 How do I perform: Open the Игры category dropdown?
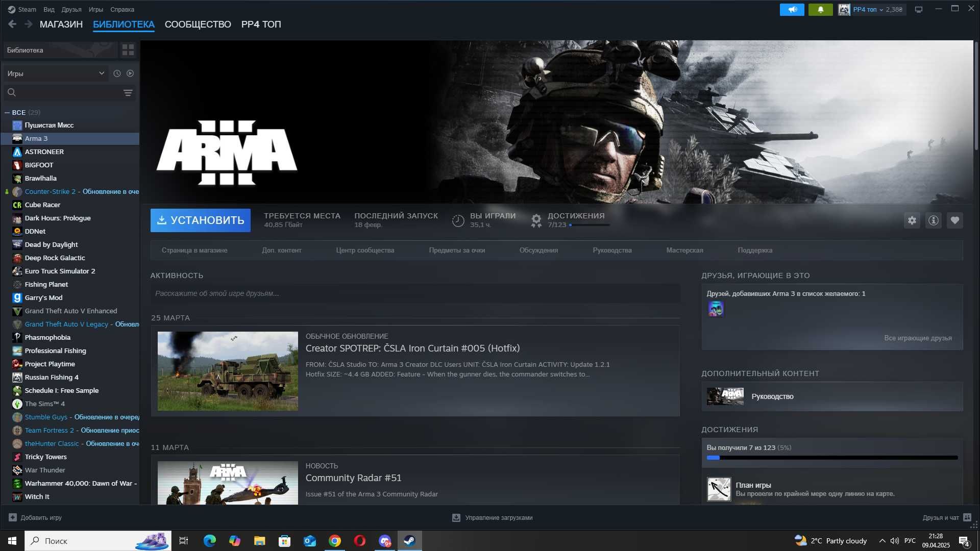tap(56, 73)
